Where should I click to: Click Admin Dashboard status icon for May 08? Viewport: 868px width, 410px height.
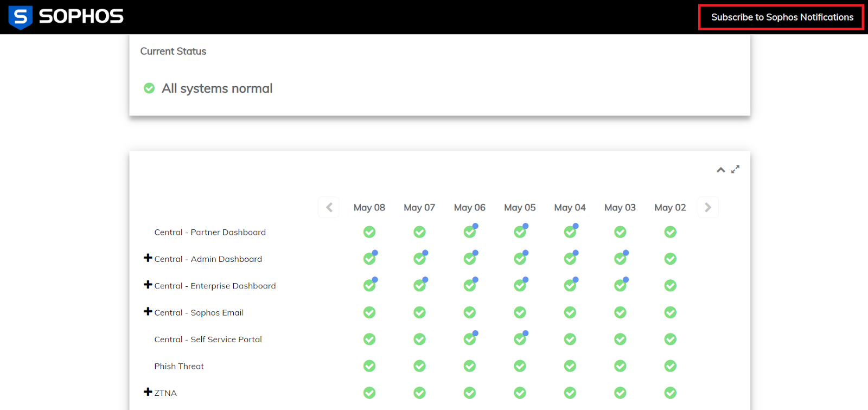(x=369, y=259)
